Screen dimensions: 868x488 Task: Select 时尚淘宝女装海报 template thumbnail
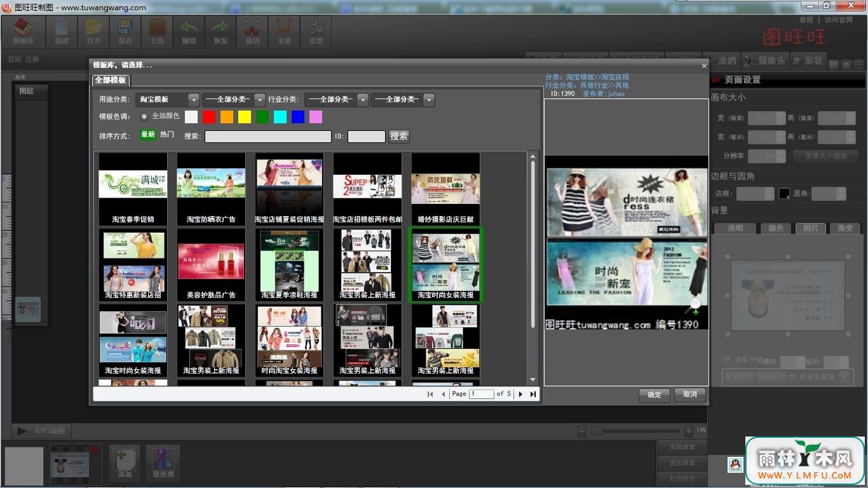(289, 341)
